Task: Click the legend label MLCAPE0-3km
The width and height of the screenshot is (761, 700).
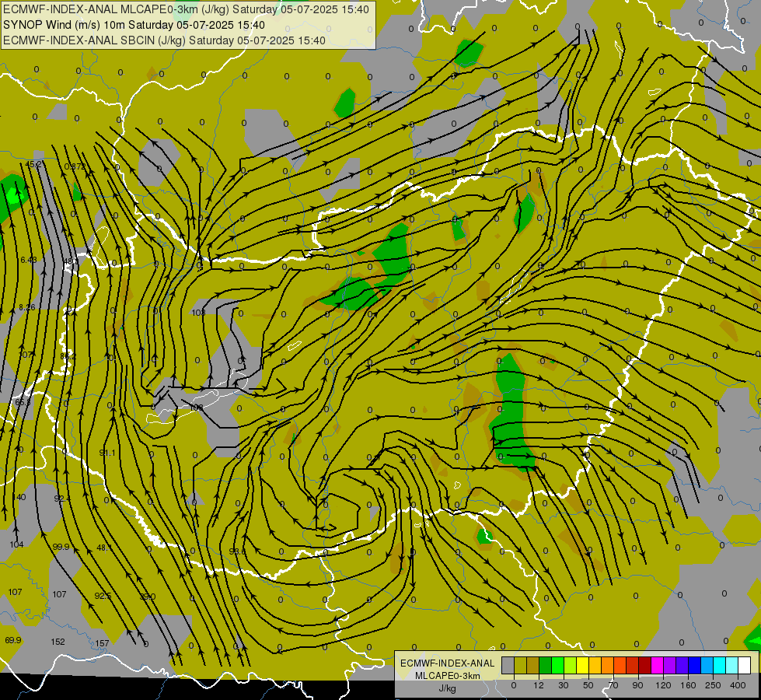Action: click(x=447, y=676)
